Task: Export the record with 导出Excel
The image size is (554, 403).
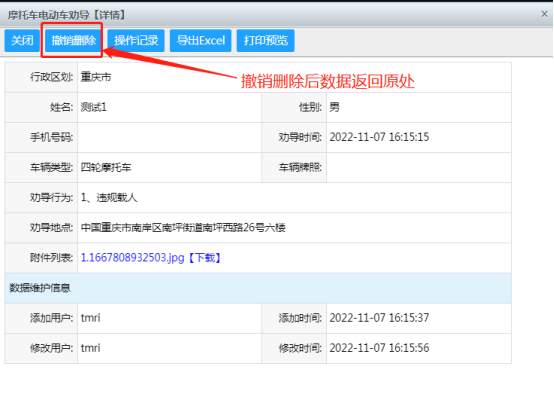Action: tap(201, 41)
